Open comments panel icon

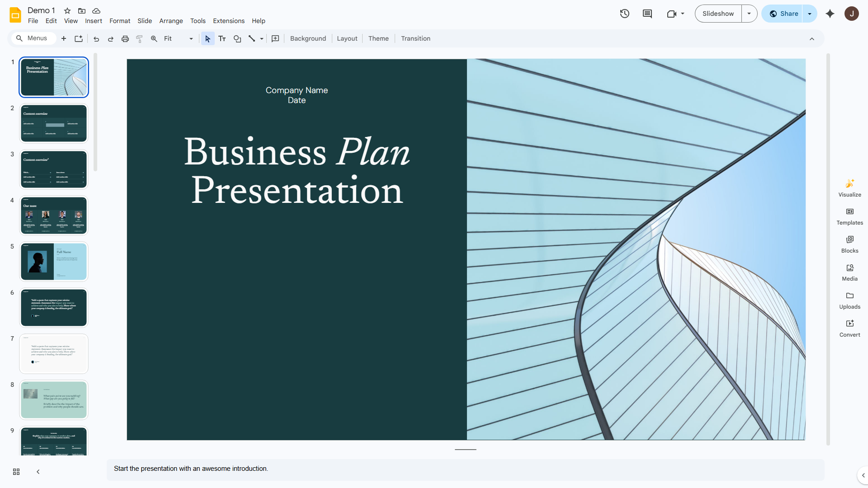click(x=647, y=14)
